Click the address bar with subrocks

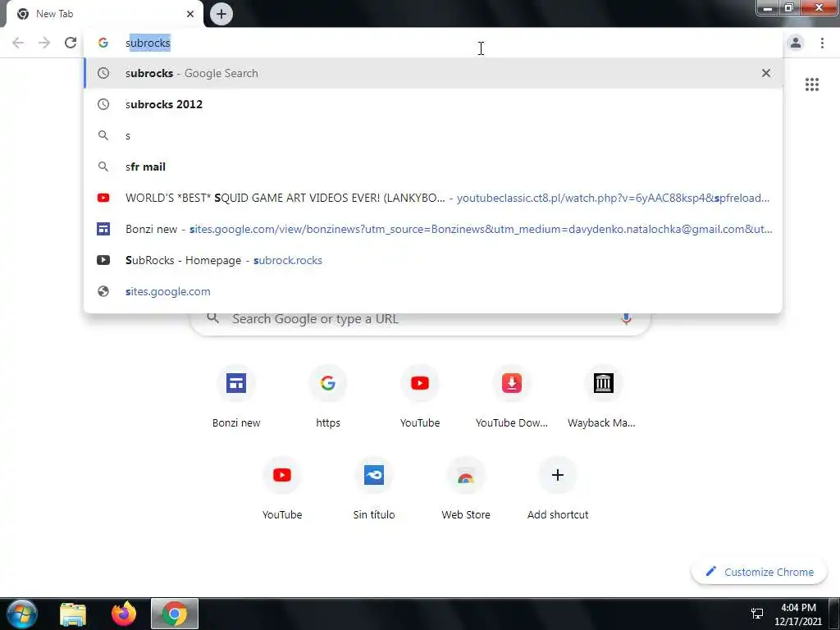(433, 43)
